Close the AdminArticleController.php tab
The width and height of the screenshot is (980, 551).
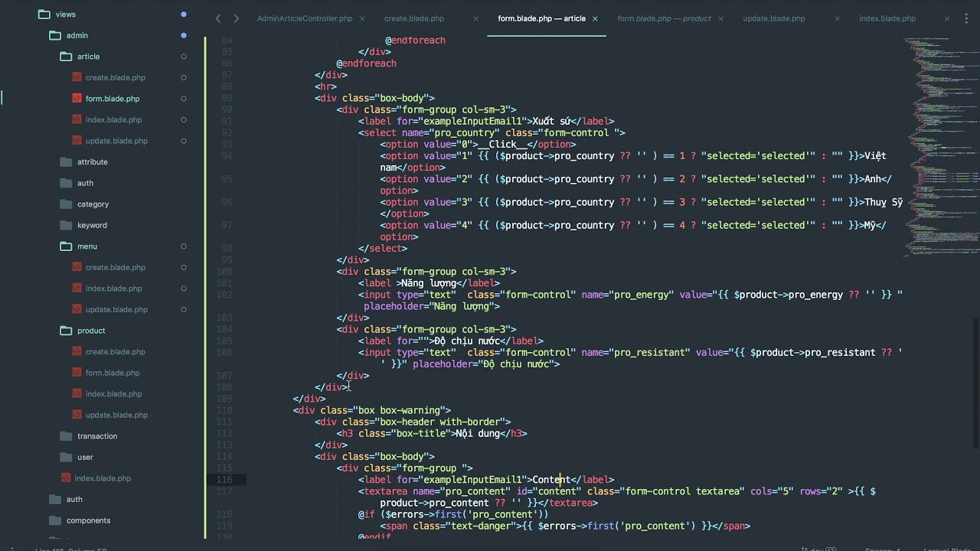click(x=362, y=18)
